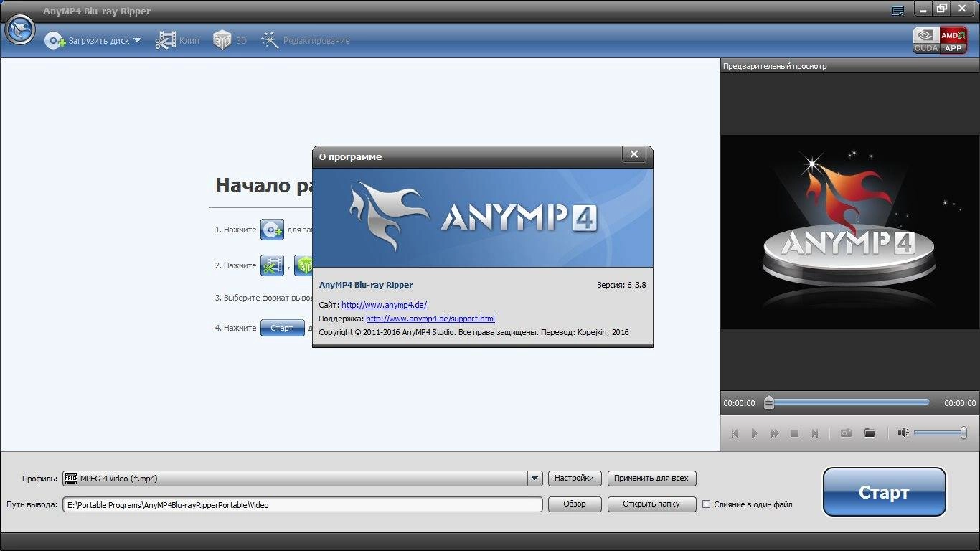Expand the Загрузить диск dropdown arrow
The width and height of the screenshot is (980, 551).
(137, 41)
